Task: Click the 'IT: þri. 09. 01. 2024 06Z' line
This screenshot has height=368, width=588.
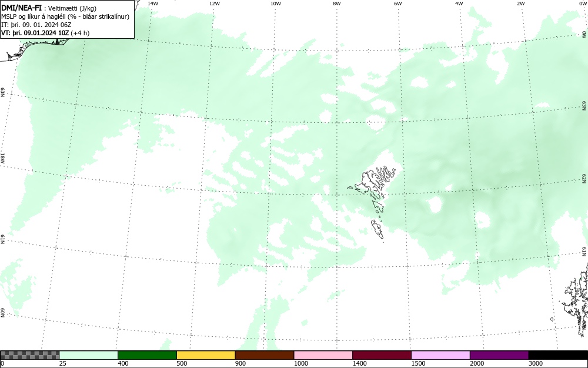Action: (x=36, y=25)
